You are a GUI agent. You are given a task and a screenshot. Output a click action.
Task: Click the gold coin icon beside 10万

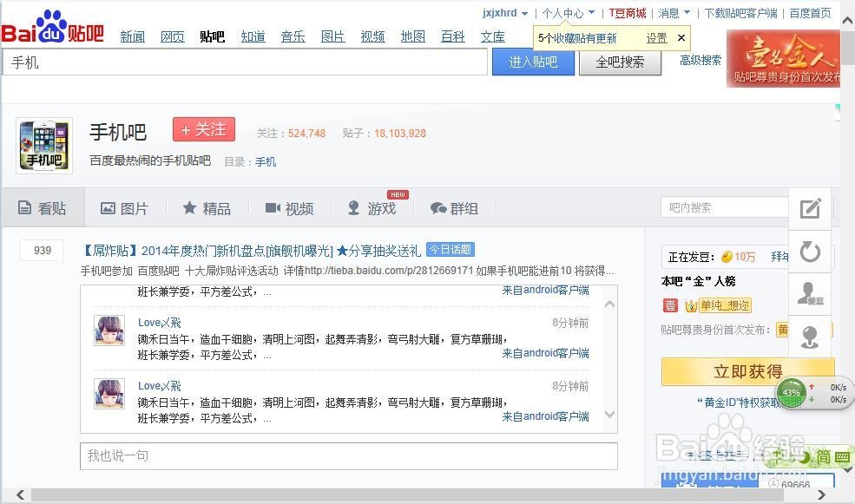click(727, 257)
